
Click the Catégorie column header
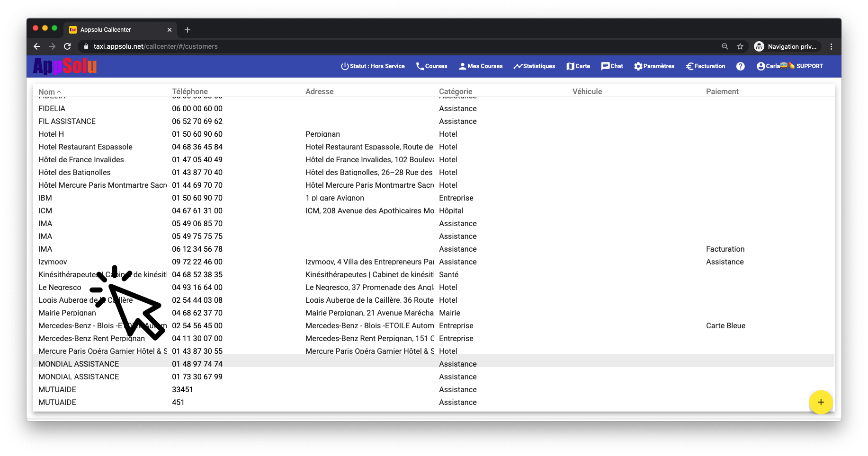[x=456, y=92]
